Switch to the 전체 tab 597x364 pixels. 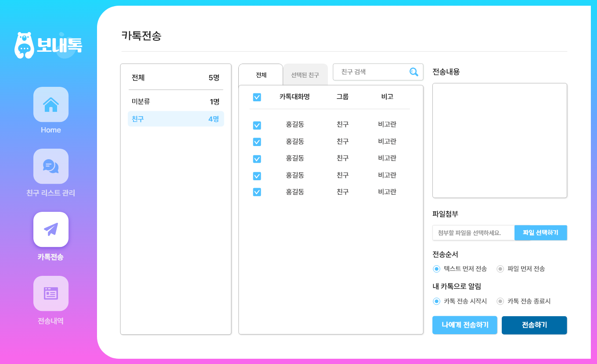click(x=261, y=74)
